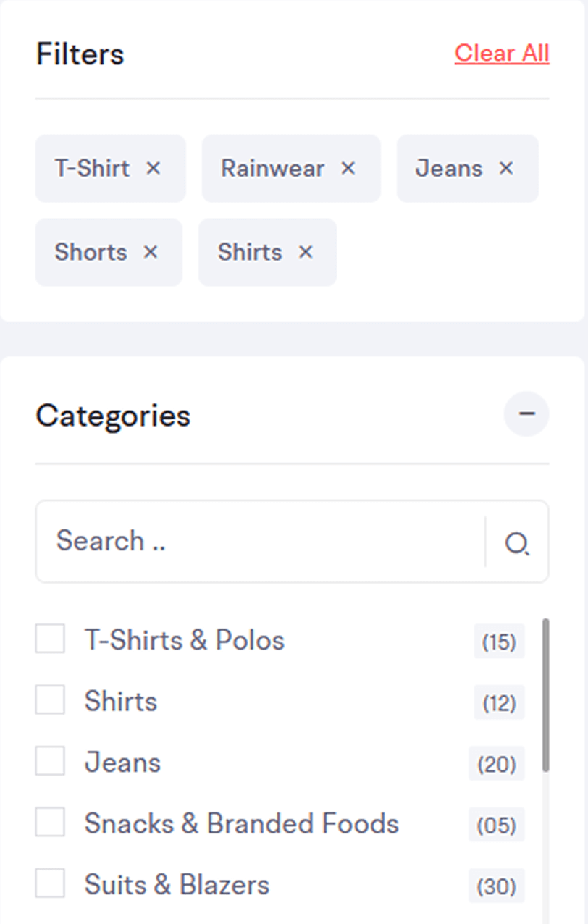Click the Snacks & Branded Foods label
The width and height of the screenshot is (588, 924).
pos(241,823)
